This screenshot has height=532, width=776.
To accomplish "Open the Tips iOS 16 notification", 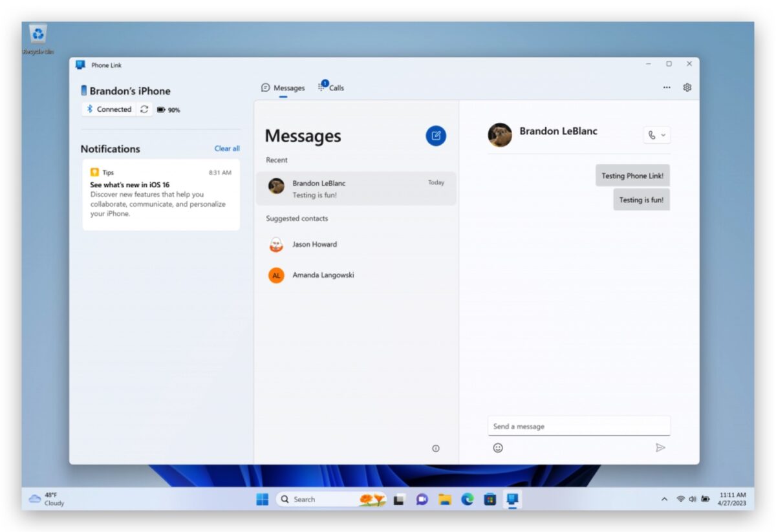I will click(x=161, y=195).
